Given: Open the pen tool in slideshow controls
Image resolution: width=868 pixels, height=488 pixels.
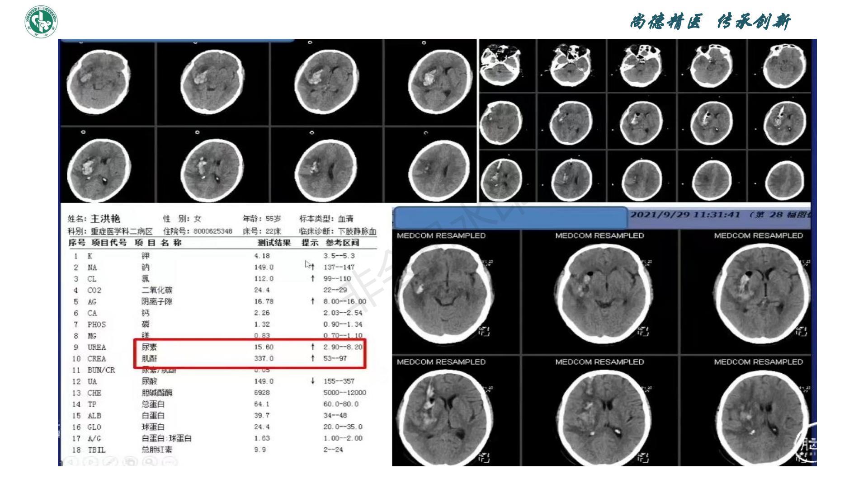Looking at the screenshot, I should (x=111, y=462).
